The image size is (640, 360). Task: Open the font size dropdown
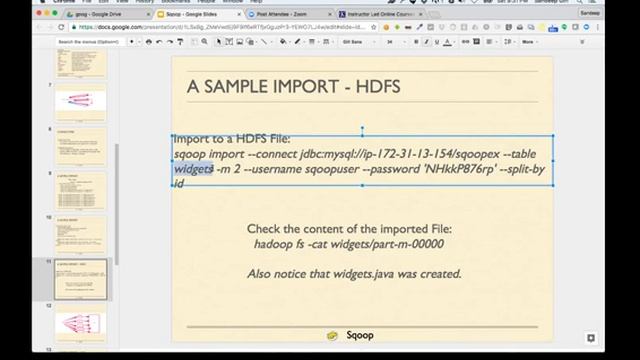(396, 42)
